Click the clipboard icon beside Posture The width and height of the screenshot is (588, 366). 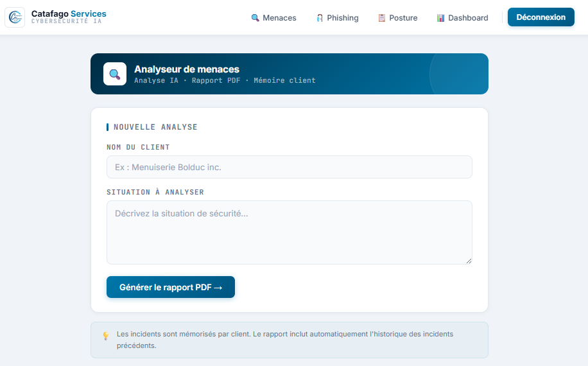pyautogui.click(x=382, y=18)
